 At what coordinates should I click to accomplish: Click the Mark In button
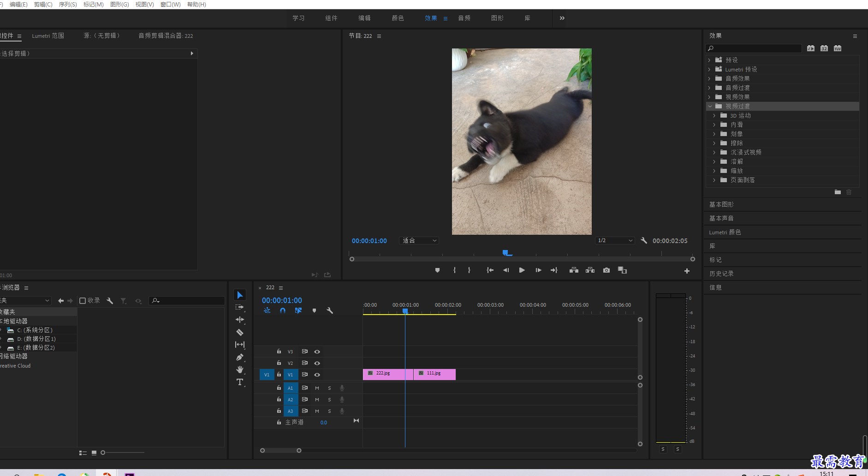(x=455, y=270)
